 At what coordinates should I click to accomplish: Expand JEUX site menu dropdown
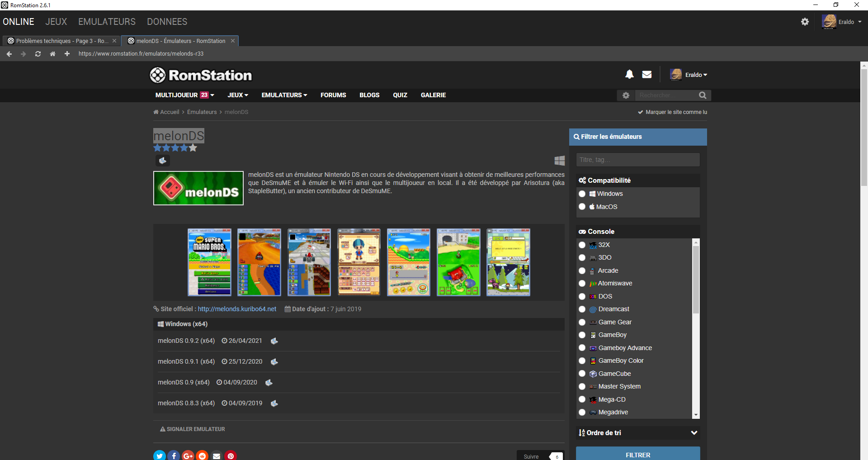pos(238,95)
